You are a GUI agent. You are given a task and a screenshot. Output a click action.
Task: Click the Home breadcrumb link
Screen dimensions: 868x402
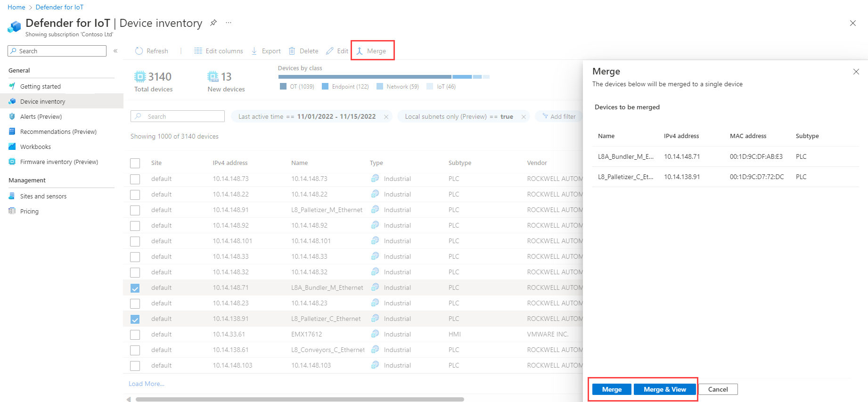[x=16, y=7]
